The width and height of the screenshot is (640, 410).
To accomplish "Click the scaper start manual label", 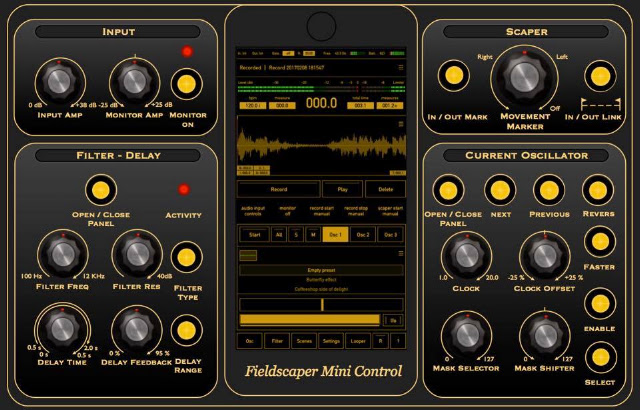I will click(x=390, y=211).
